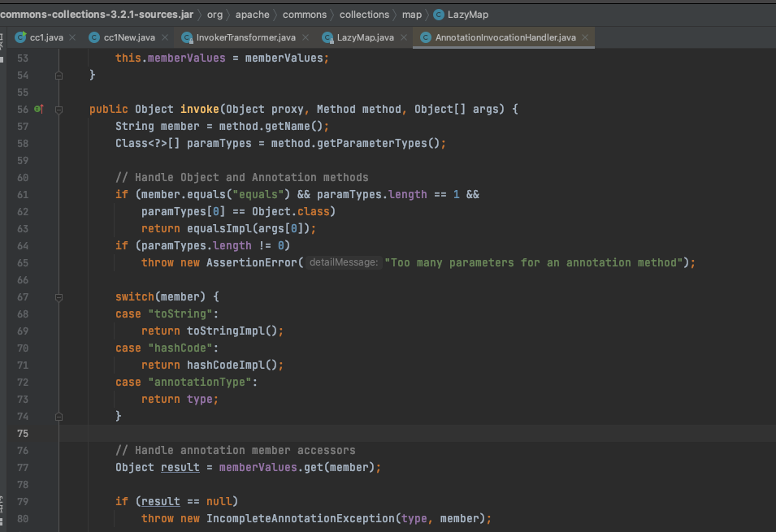
Task: Click the "annotationType" case string
Action: pyautogui.click(x=200, y=382)
